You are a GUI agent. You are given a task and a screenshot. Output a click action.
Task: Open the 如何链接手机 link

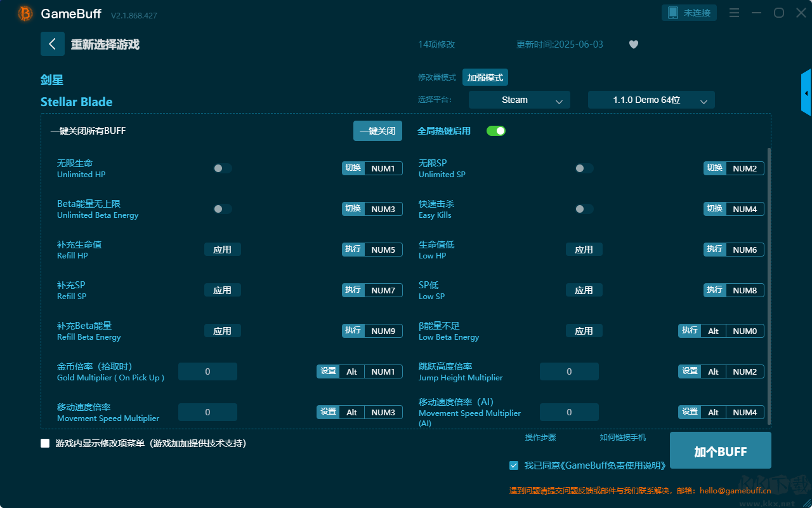coord(622,438)
